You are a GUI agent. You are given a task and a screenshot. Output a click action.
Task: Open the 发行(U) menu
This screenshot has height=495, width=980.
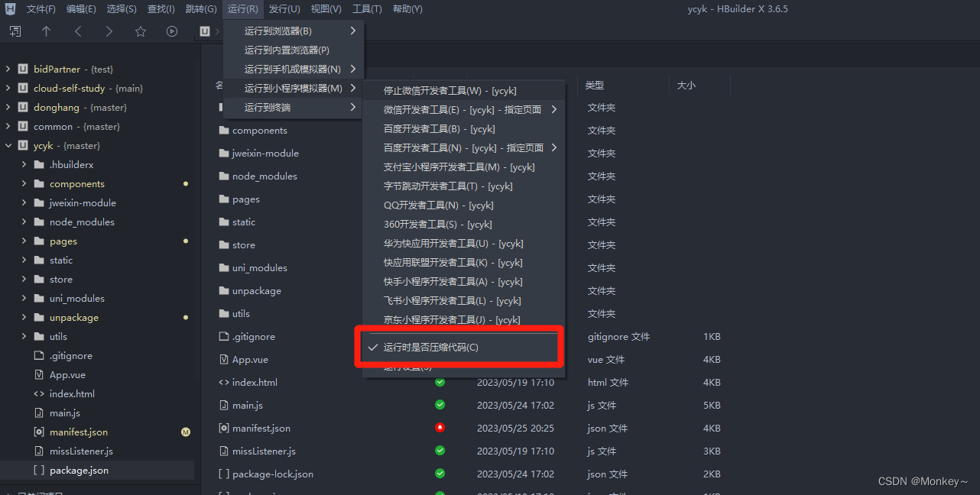pos(284,9)
